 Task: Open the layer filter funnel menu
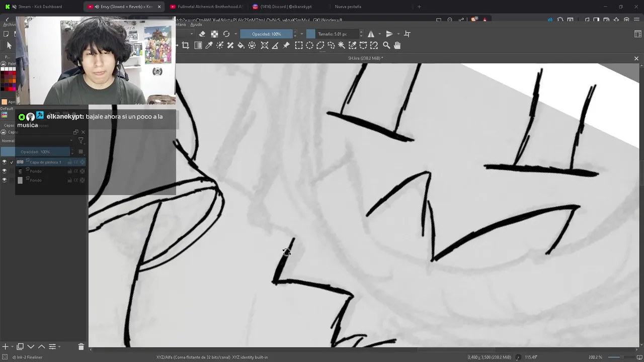click(x=81, y=141)
